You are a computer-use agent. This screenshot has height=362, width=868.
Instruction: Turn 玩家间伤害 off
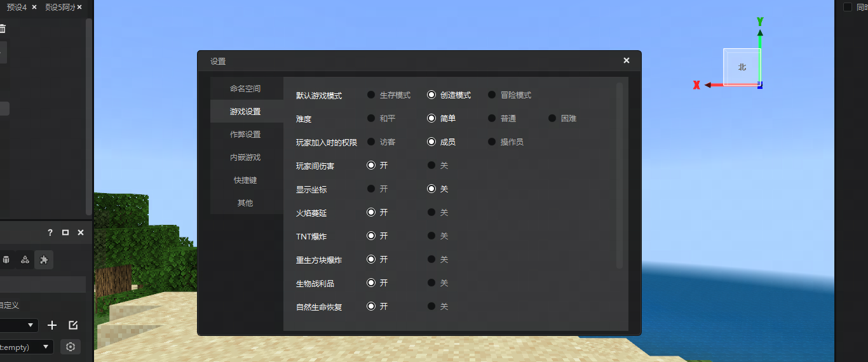pyautogui.click(x=431, y=166)
